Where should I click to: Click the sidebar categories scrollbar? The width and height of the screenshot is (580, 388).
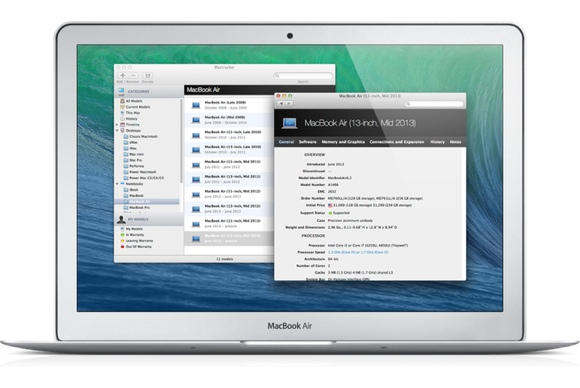(x=181, y=141)
